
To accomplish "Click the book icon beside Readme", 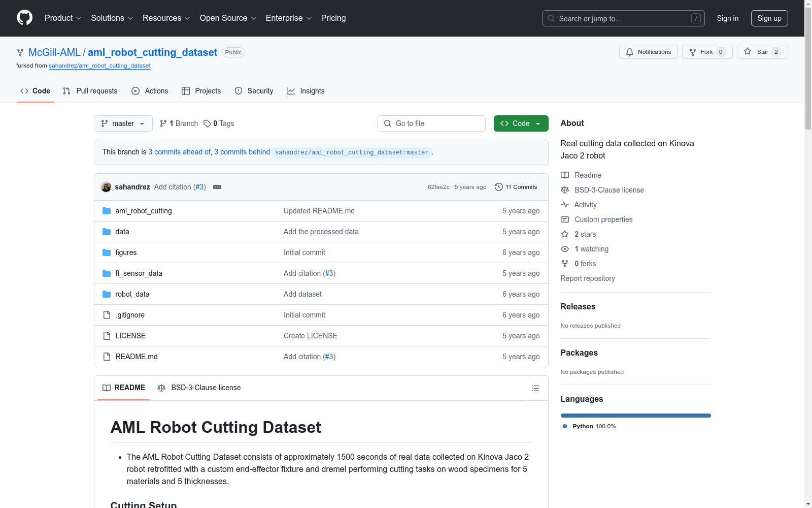I will point(565,175).
